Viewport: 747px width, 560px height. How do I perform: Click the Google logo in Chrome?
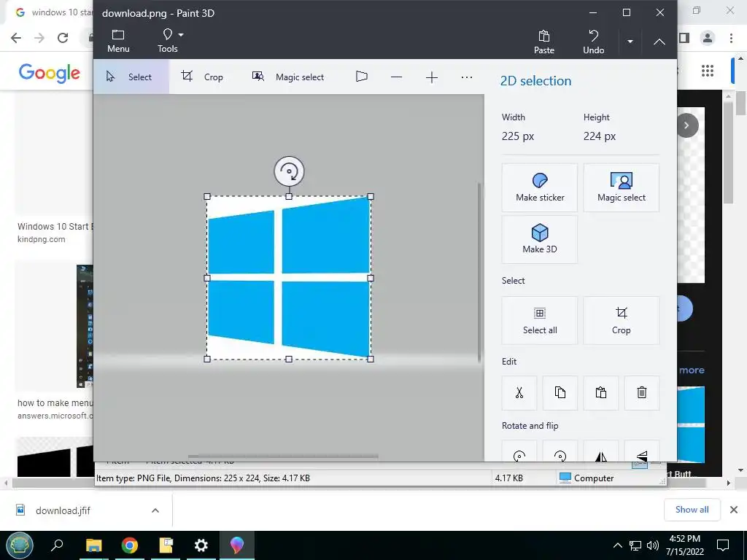tap(50, 72)
